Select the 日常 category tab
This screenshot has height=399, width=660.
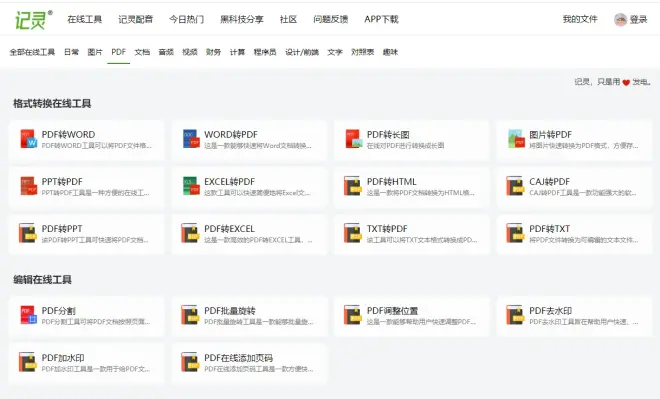tap(72, 52)
